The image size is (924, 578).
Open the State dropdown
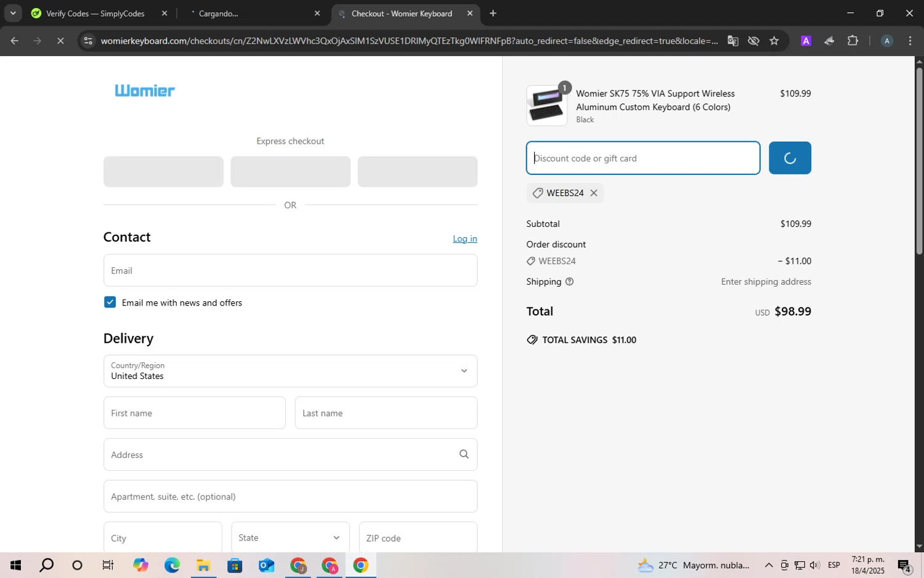(x=290, y=537)
